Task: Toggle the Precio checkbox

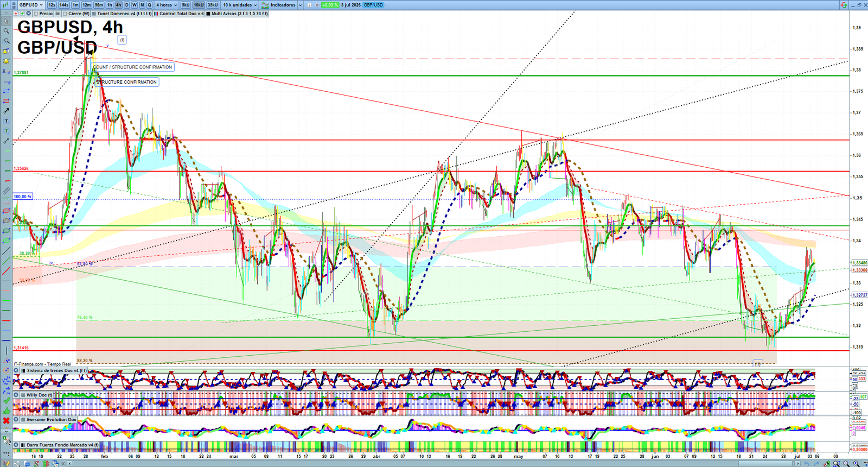Action: click(x=36, y=13)
